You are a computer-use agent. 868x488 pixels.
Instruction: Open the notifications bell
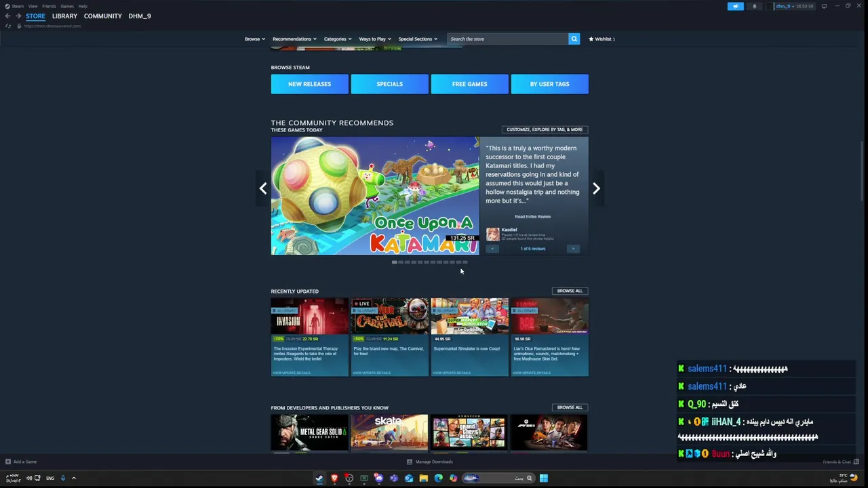click(x=754, y=6)
